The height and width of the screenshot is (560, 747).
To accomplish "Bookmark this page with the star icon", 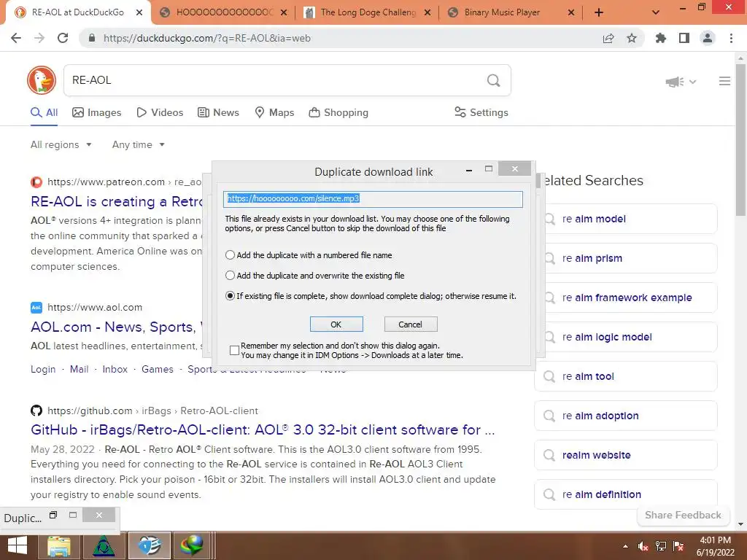I will (x=632, y=38).
